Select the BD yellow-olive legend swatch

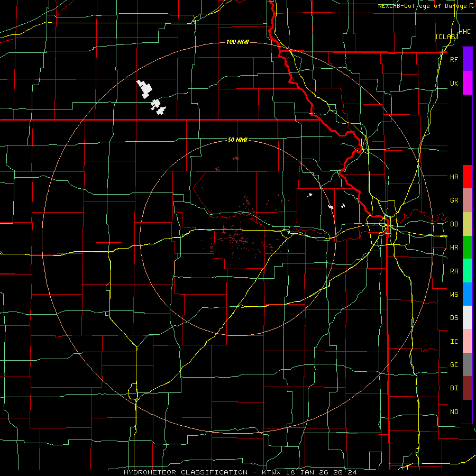[x=467, y=224]
